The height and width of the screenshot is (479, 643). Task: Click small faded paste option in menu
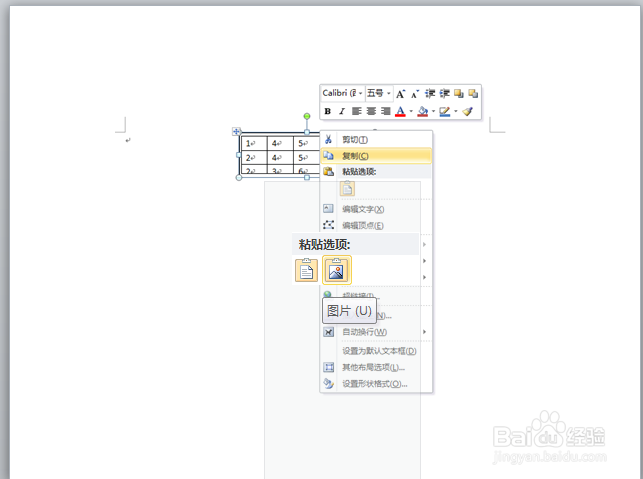347,188
